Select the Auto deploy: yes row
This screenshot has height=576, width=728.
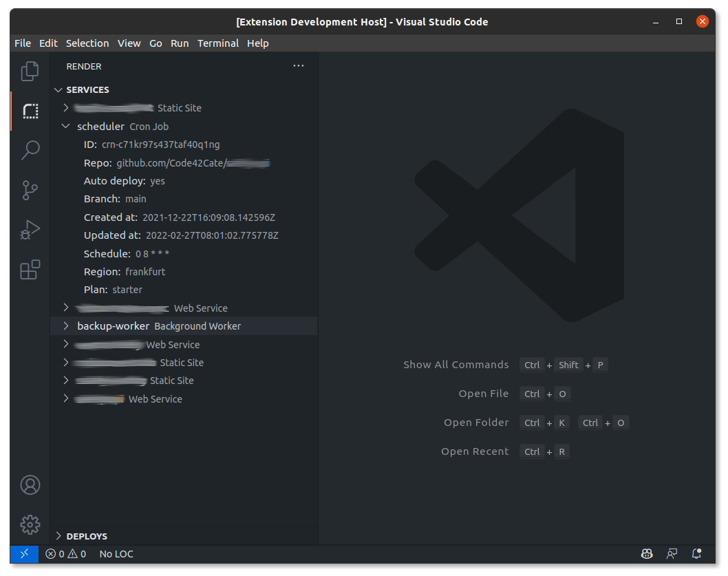[x=184, y=181]
